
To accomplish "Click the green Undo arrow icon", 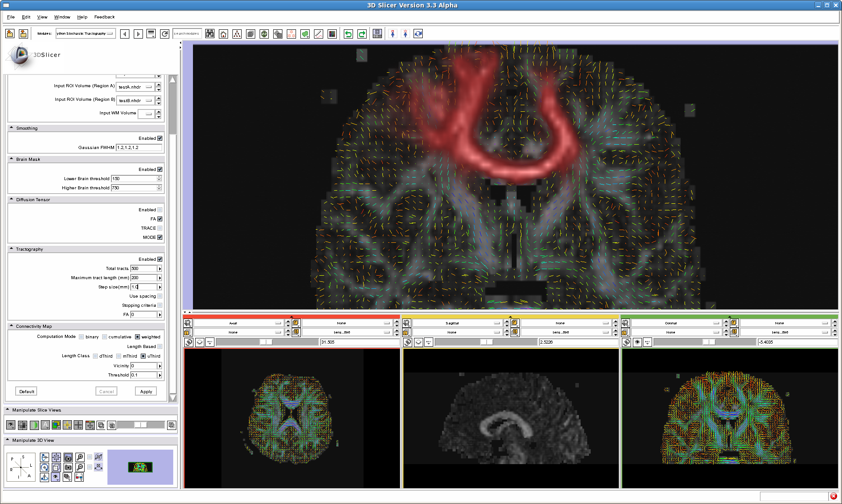I will pos(348,34).
